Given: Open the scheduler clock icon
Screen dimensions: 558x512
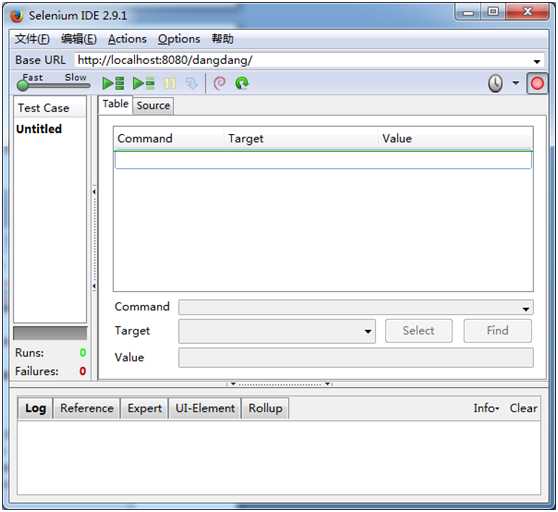Looking at the screenshot, I should point(495,84).
